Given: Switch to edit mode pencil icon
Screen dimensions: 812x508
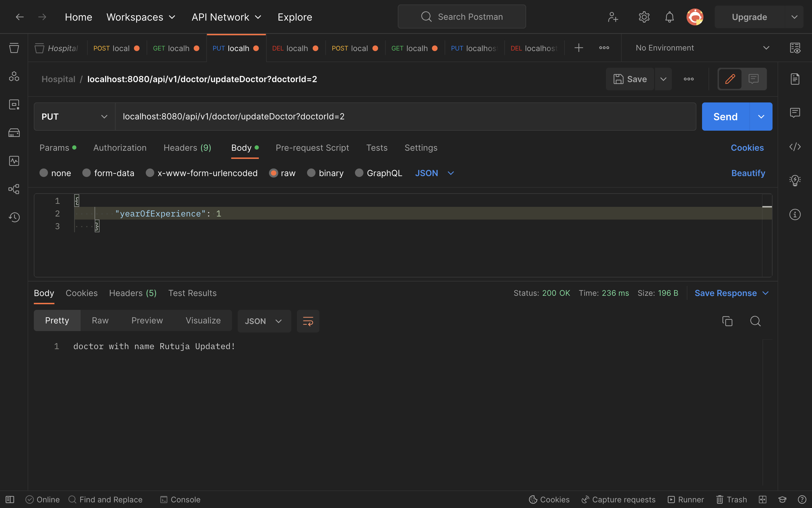Looking at the screenshot, I should pyautogui.click(x=730, y=79).
